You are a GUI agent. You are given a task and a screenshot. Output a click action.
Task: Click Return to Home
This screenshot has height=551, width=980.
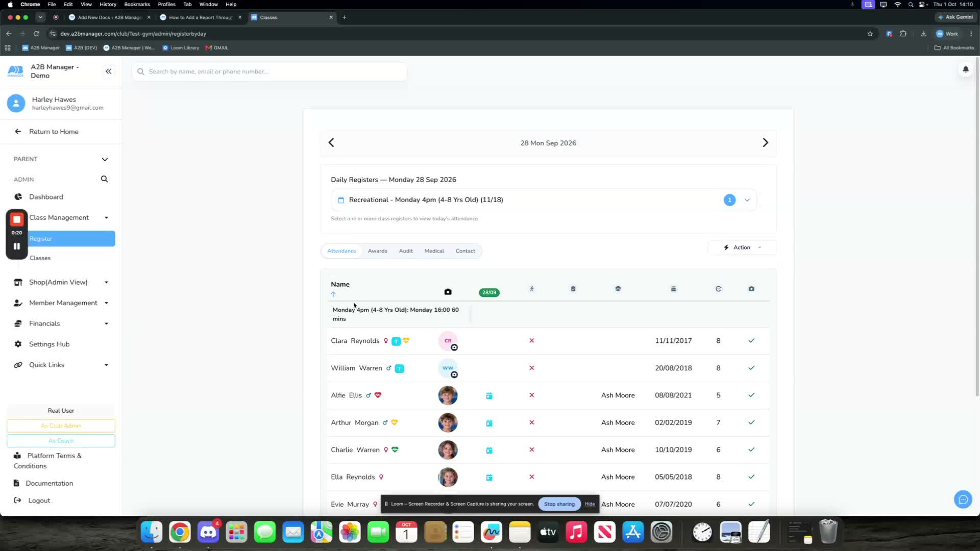[54, 132]
